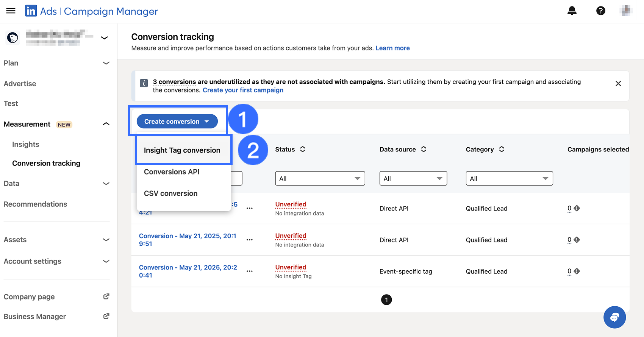Click the Create conversion button
This screenshot has width=644, height=337.
[x=177, y=122]
